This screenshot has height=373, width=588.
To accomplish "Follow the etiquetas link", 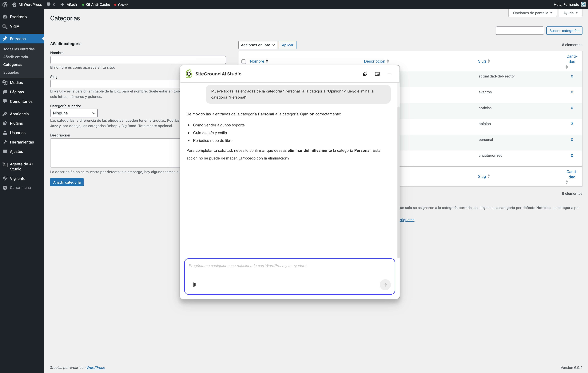I will (x=407, y=220).
